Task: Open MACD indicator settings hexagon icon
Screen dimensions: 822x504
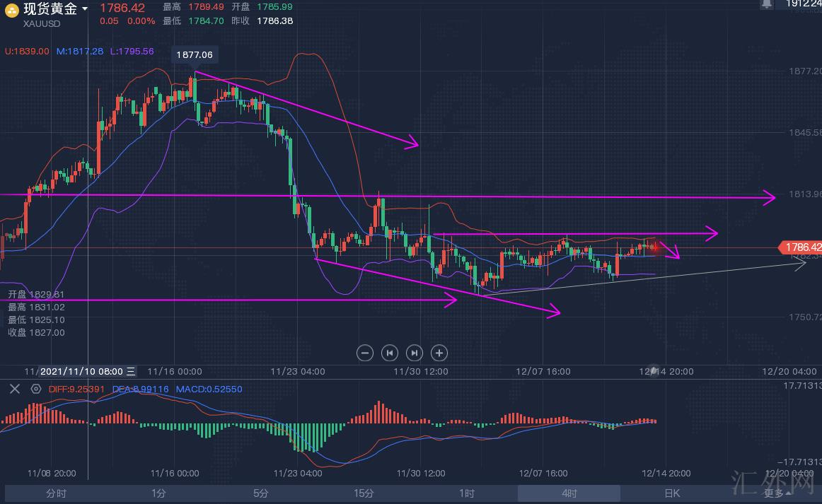Action: click(x=36, y=388)
